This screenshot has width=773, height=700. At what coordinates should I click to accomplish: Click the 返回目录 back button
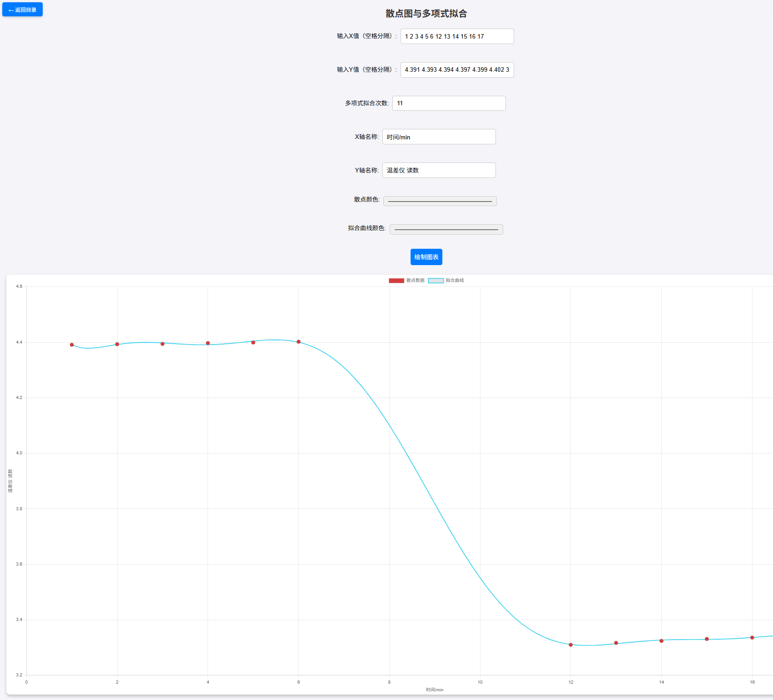pos(22,10)
